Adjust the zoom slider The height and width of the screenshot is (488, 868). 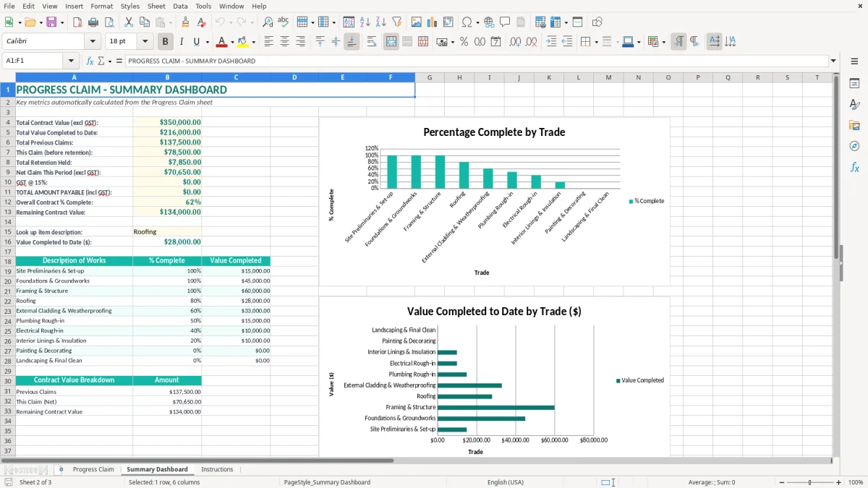(x=809, y=482)
